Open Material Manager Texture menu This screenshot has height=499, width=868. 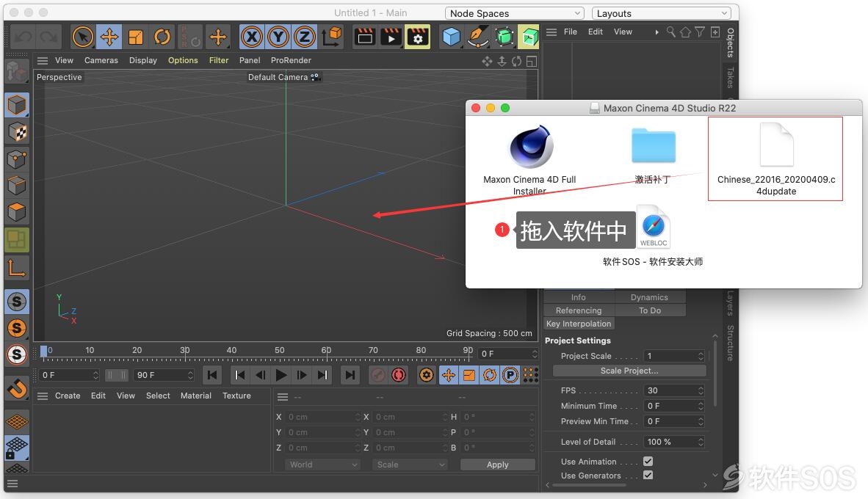pos(236,396)
